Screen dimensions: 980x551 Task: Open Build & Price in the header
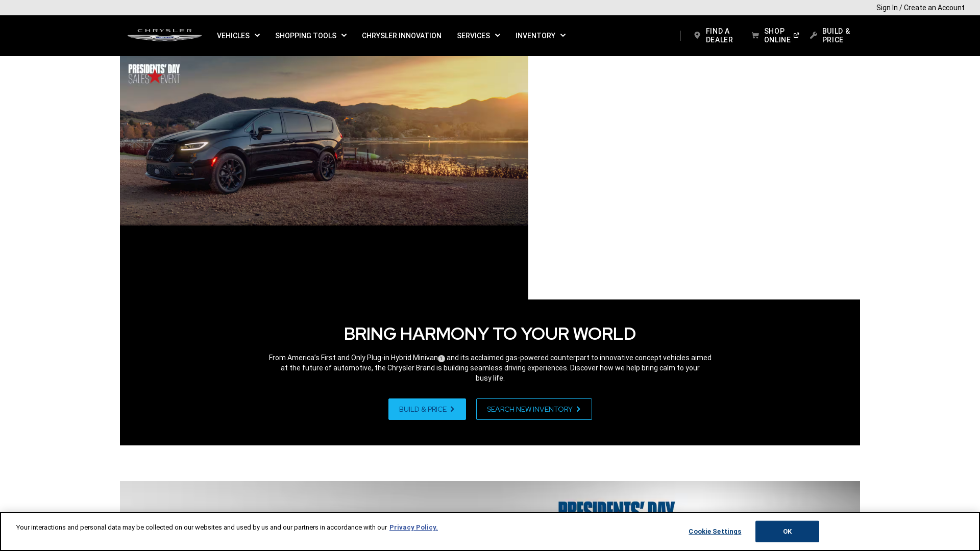point(830,36)
